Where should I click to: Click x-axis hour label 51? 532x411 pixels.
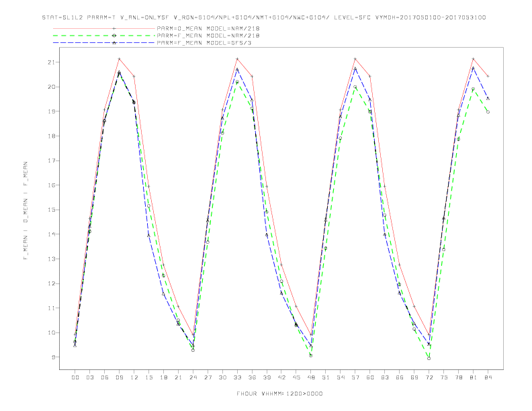326,377
